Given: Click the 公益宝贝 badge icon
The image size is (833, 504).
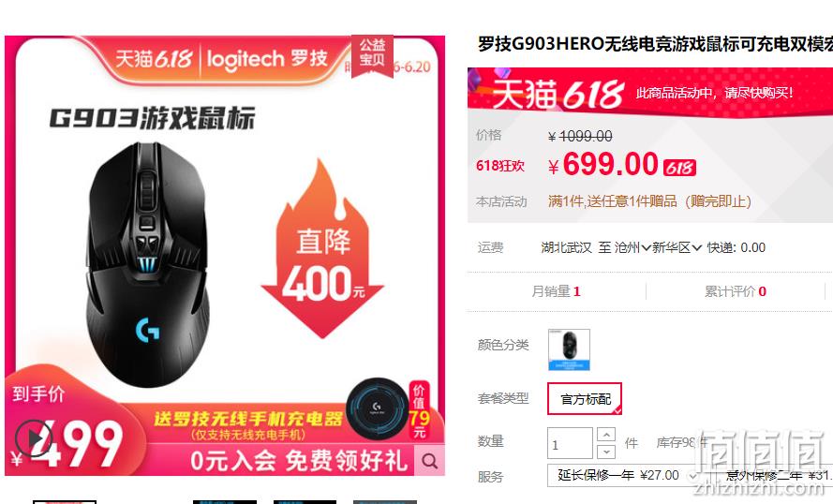Looking at the screenshot, I should (x=372, y=55).
